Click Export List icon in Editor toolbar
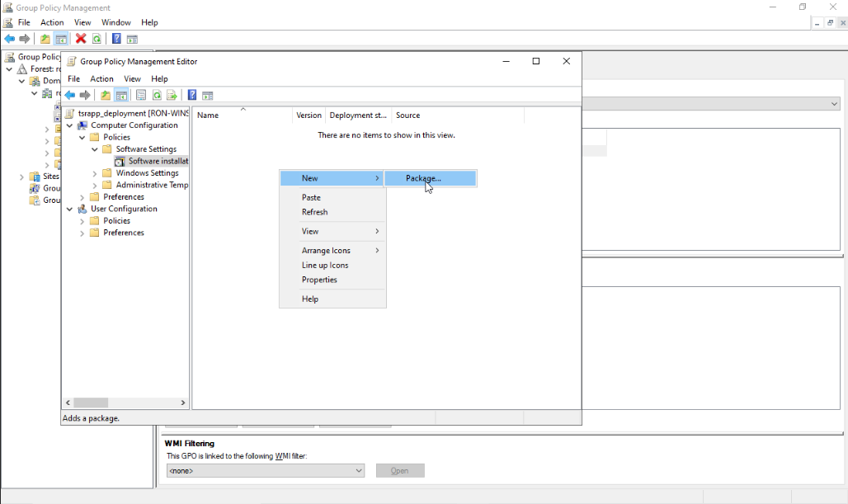Viewport: 848px width, 504px height. click(x=172, y=95)
